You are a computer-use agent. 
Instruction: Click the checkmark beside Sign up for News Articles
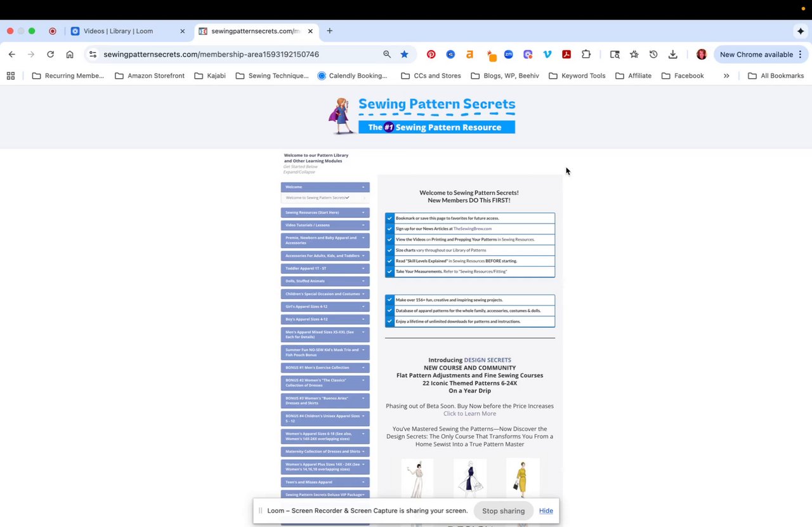390,229
